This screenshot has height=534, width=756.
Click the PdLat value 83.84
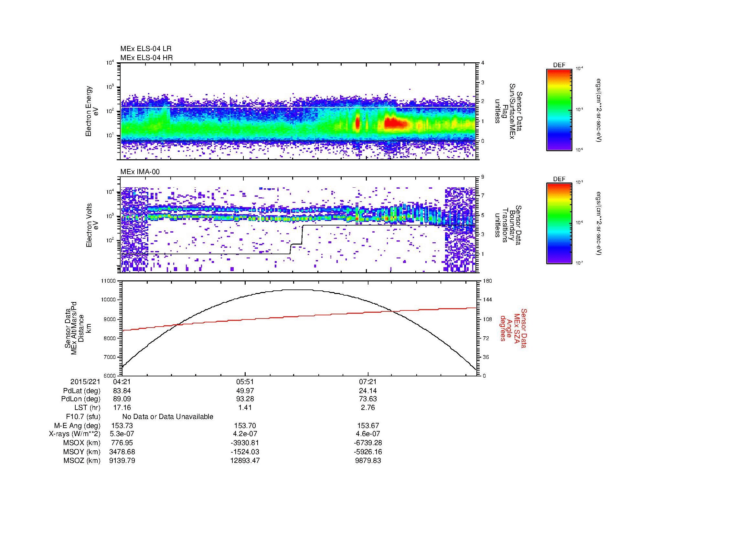[122, 391]
